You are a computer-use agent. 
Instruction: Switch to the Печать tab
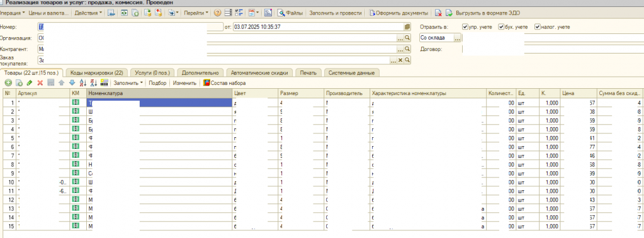coord(308,73)
